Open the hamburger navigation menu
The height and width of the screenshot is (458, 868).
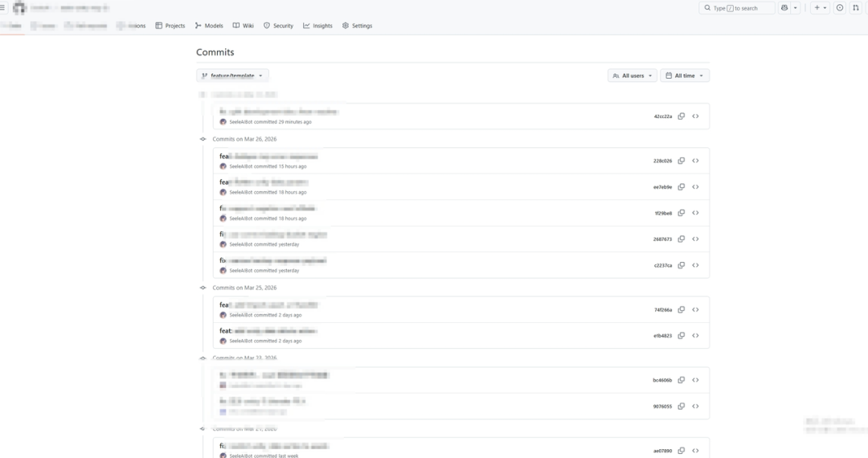pos(3,8)
